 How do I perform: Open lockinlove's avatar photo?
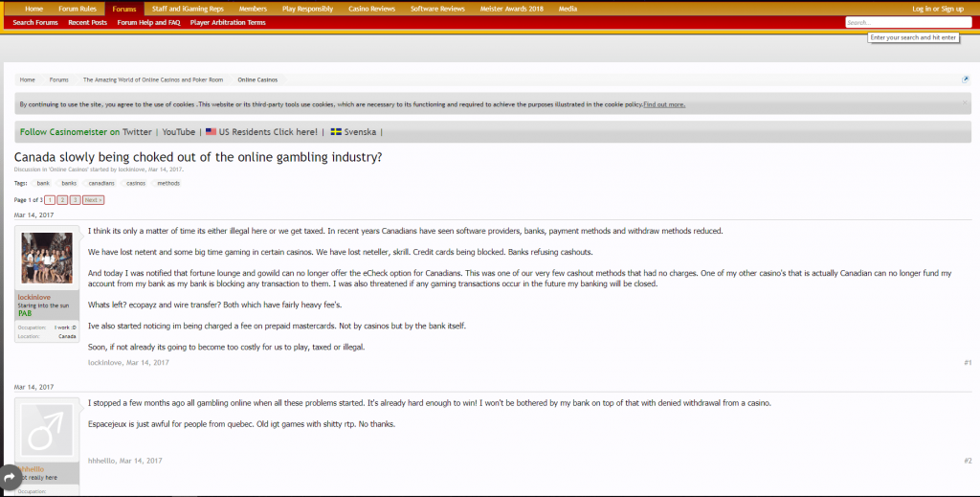pos(47,258)
